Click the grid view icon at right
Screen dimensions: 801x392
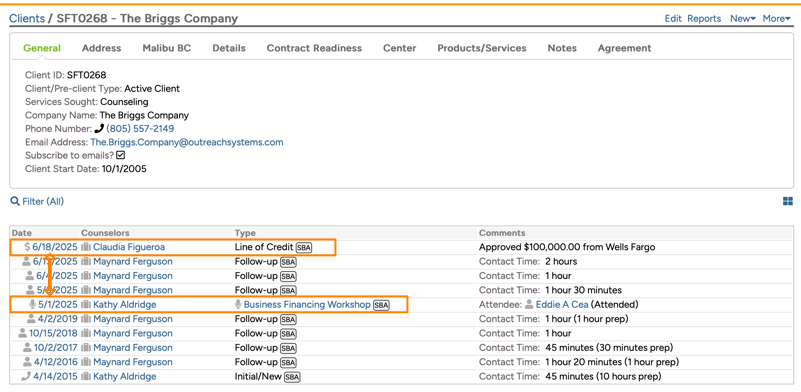(x=788, y=201)
